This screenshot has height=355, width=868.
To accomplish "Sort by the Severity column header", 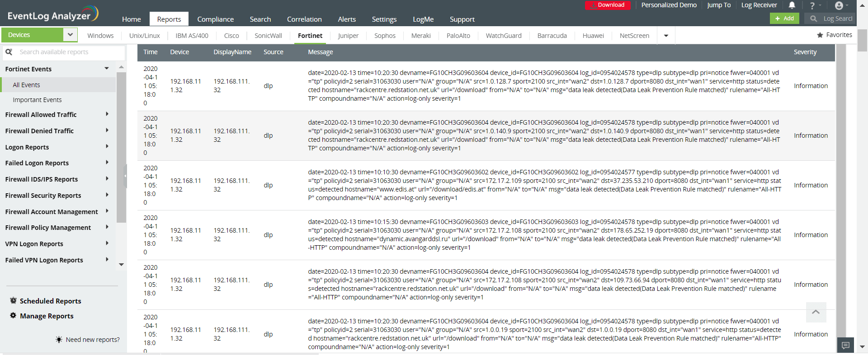I will tap(805, 52).
